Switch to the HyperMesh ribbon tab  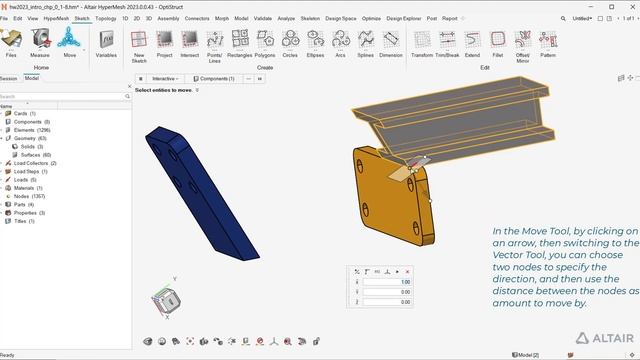click(x=56, y=18)
